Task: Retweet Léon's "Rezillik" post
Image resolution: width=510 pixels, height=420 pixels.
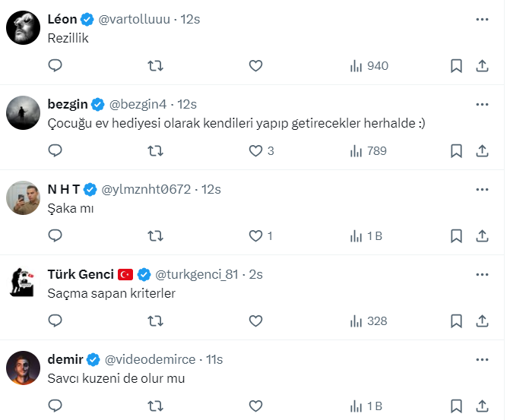Action: pos(155,66)
